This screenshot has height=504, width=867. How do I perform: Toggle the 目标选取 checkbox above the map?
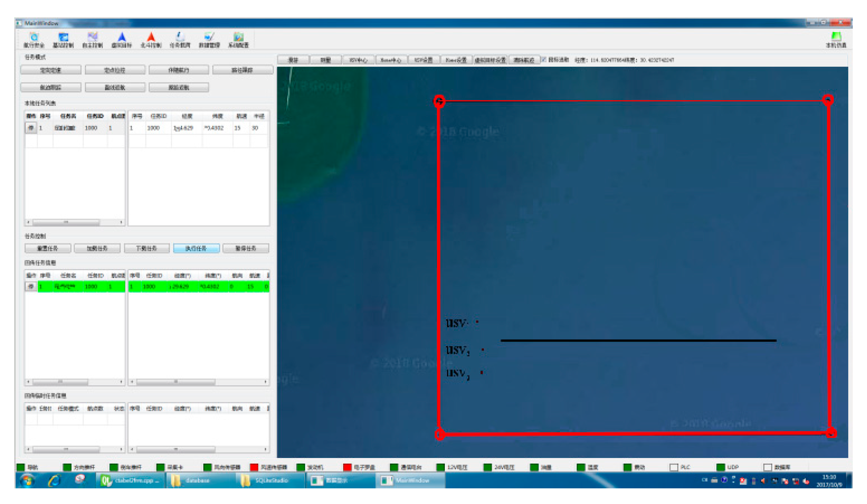point(544,60)
